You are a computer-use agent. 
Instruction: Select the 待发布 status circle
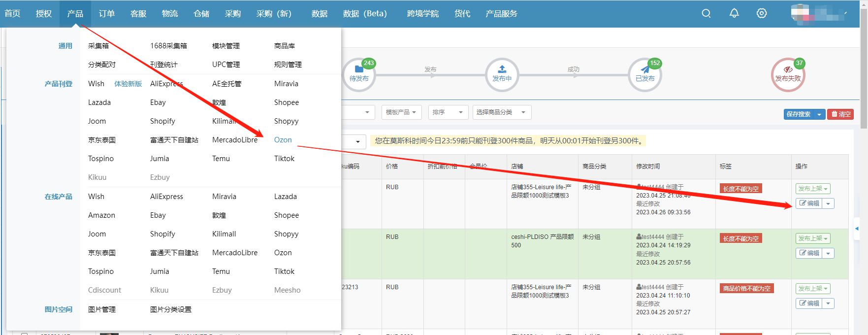359,75
